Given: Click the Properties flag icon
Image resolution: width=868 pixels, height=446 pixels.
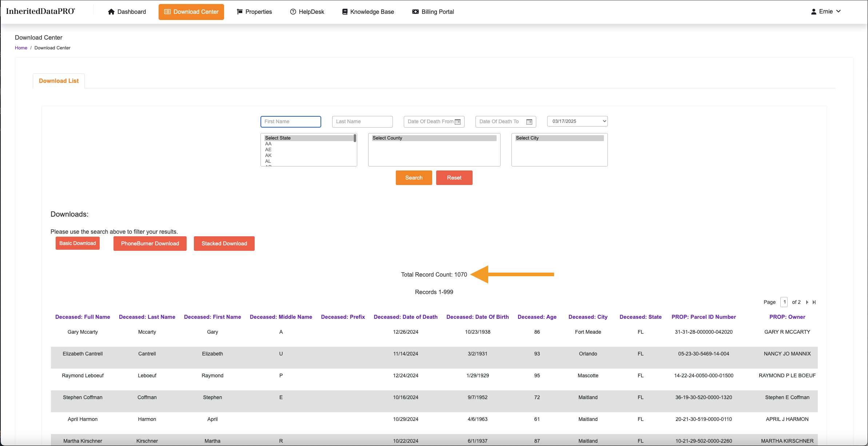Looking at the screenshot, I should coord(240,12).
